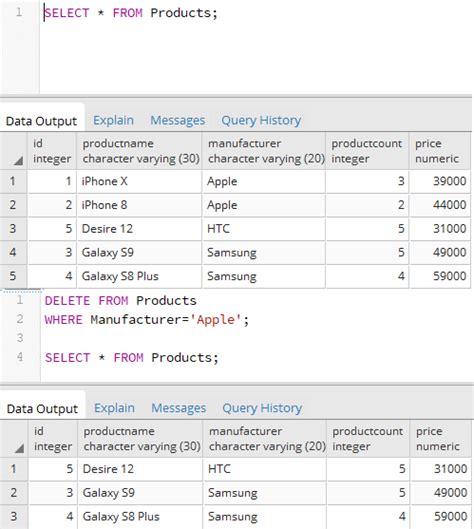The width and height of the screenshot is (474, 529).
Task: Select the productcount column header in lower table
Action: [368, 439]
